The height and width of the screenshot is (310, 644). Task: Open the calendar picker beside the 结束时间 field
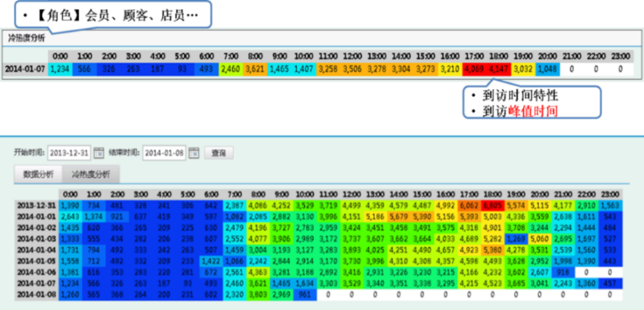[193, 153]
